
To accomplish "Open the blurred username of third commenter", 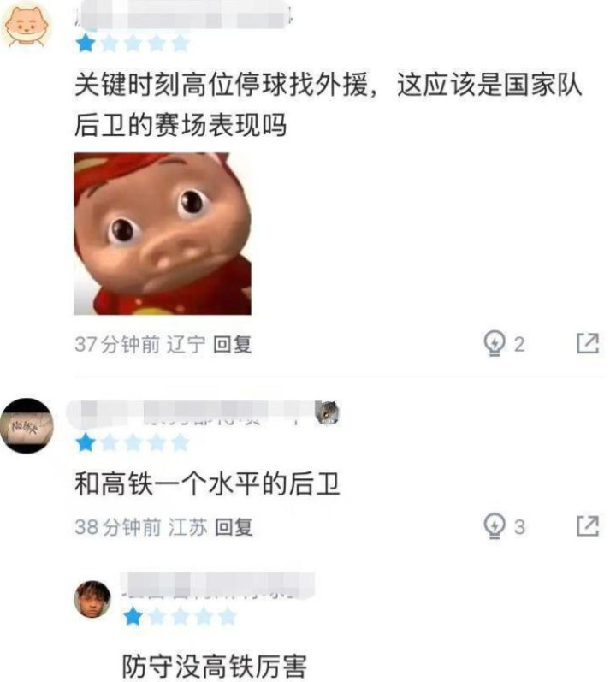I will [x=217, y=586].
